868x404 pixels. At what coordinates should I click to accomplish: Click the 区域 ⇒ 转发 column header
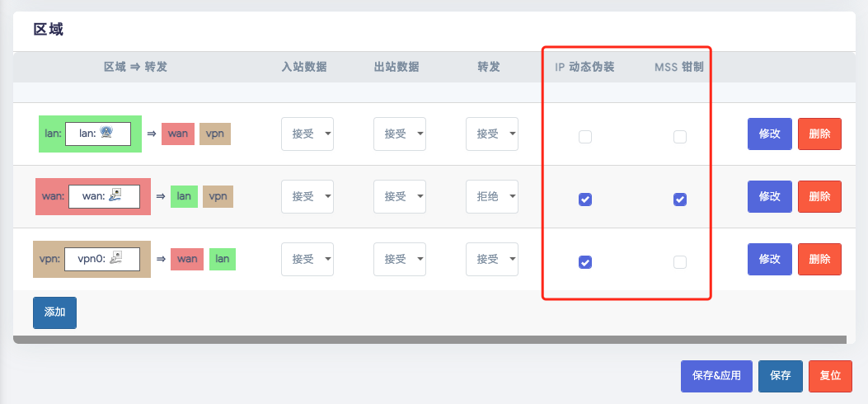pos(136,67)
